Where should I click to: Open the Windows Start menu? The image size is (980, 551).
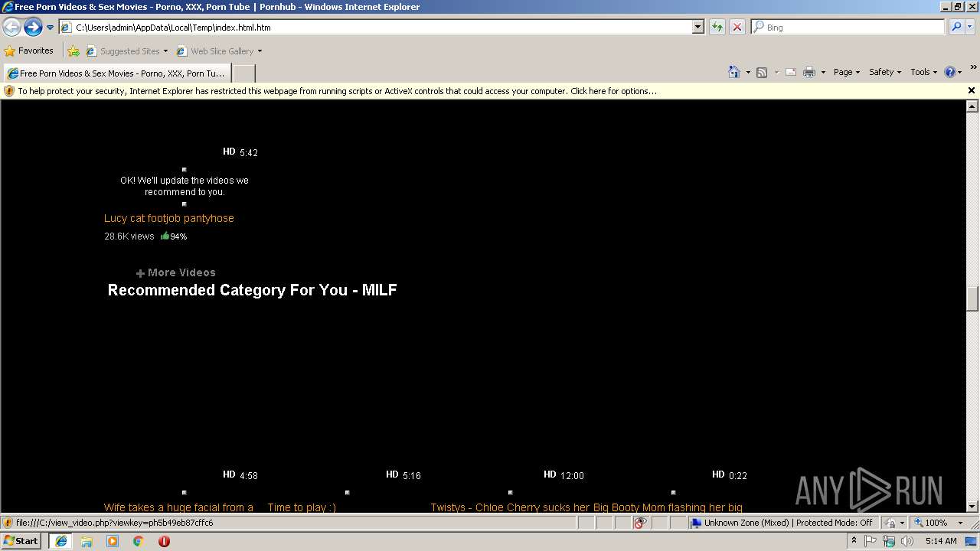coord(21,540)
